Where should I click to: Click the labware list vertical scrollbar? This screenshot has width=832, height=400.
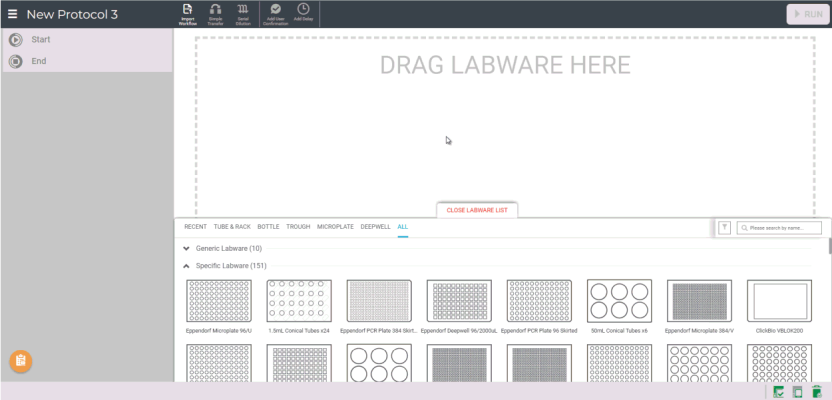829,246
